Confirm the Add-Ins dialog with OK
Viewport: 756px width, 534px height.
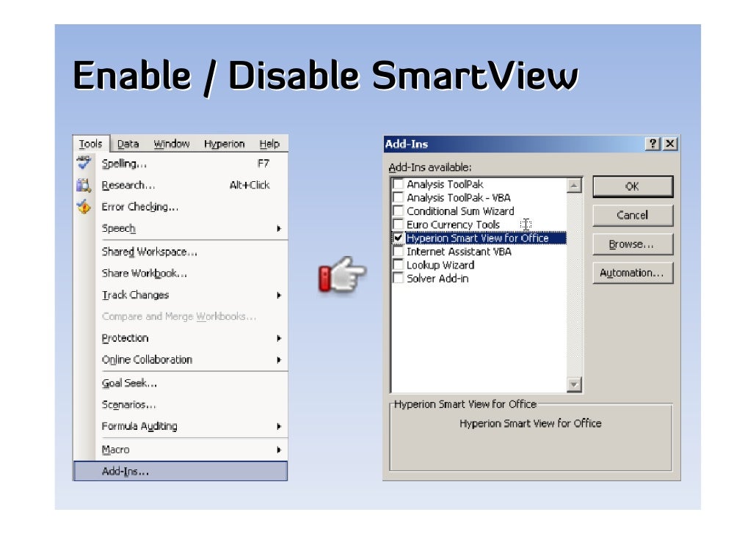633,186
